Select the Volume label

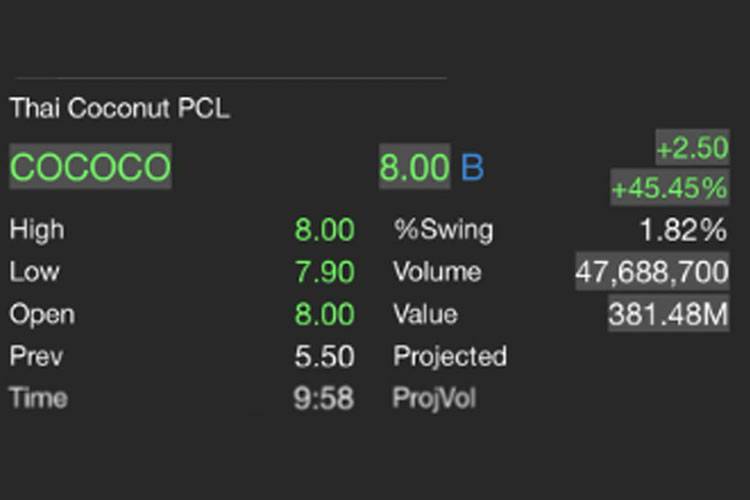(437, 272)
